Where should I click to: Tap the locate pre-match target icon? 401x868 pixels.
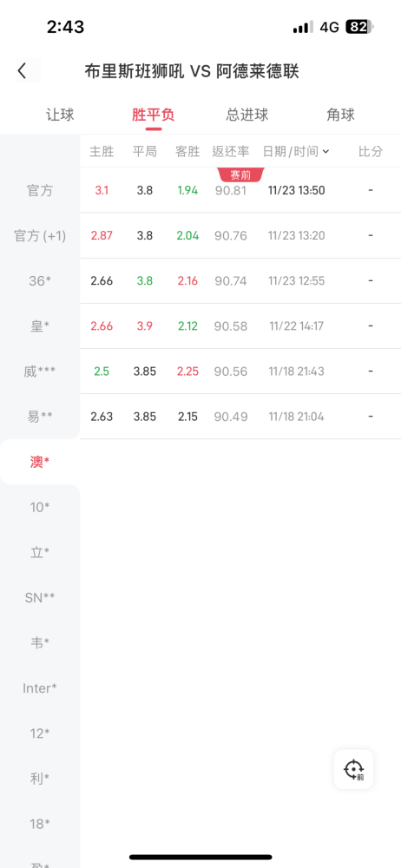tap(353, 769)
